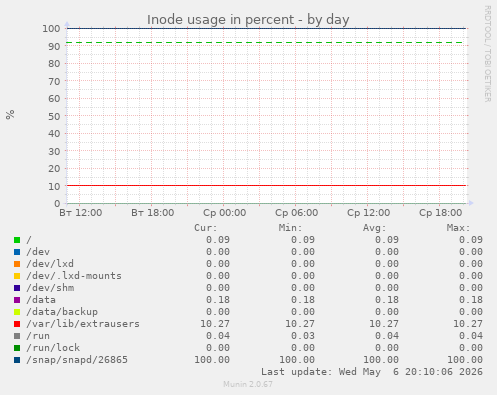Click the 'Munin 2.0.67' footer text
Image resolution: width=497 pixels, height=395 pixels.
[x=248, y=384]
